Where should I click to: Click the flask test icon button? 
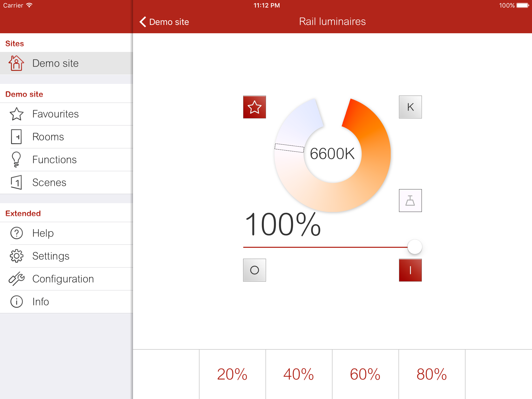[x=410, y=201]
